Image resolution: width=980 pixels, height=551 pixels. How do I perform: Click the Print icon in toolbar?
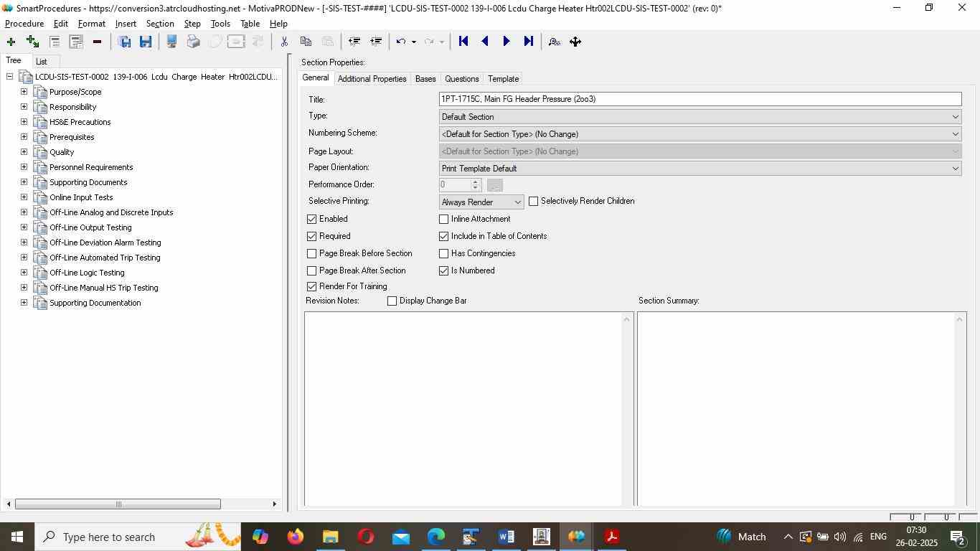pos(193,42)
